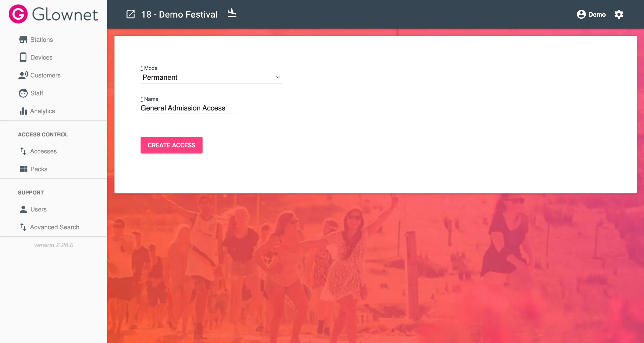
Task: Expand the Mode dropdown chevron
Action: (278, 77)
